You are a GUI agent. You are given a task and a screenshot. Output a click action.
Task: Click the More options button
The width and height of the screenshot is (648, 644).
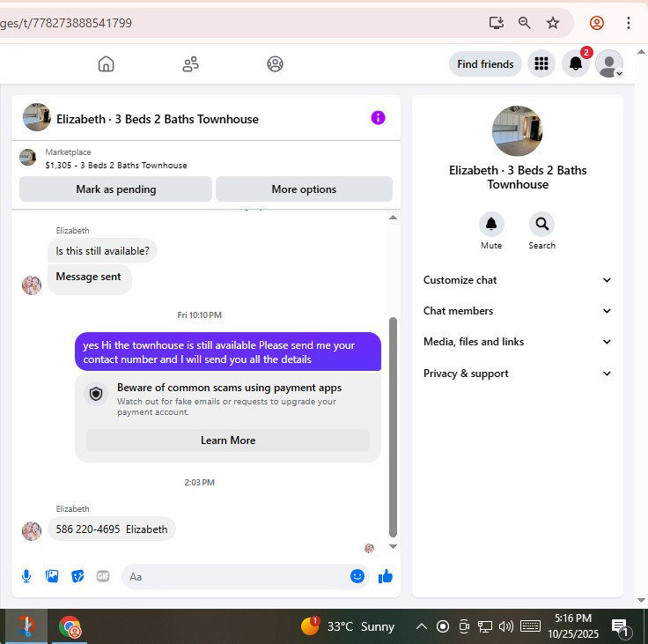304,189
